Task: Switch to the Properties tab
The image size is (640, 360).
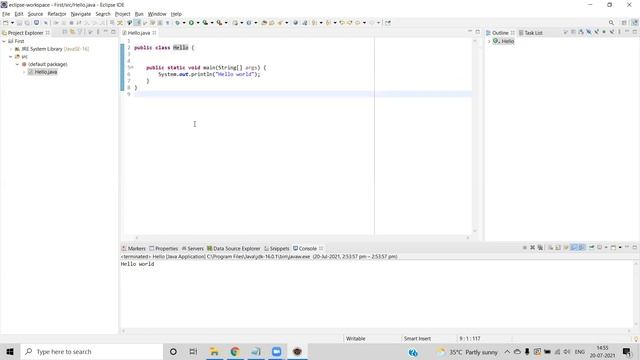Action: [164, 248]
